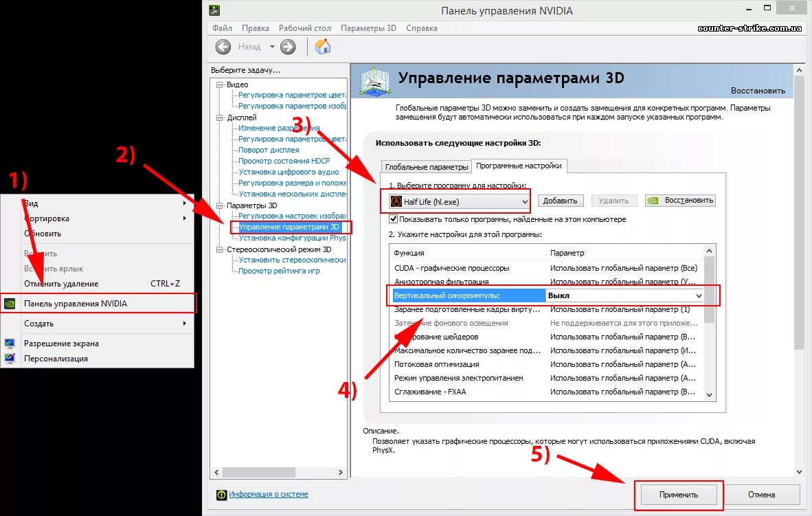
Task: Click Отменить удаление in context menu
Action: pyautogui.click(x=98, y=284)
